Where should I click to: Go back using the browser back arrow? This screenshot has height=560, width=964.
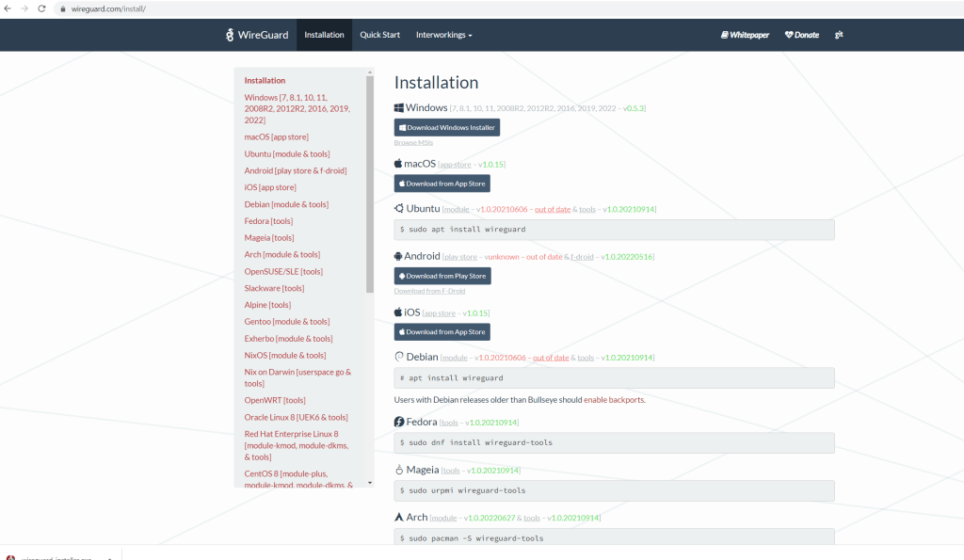pos(8,8)
